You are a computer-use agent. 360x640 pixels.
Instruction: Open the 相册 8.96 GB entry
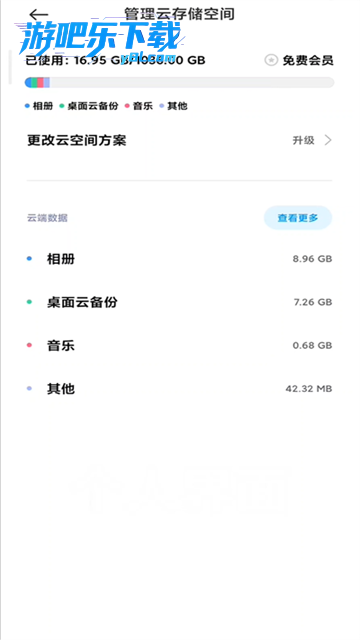(180, 259)
